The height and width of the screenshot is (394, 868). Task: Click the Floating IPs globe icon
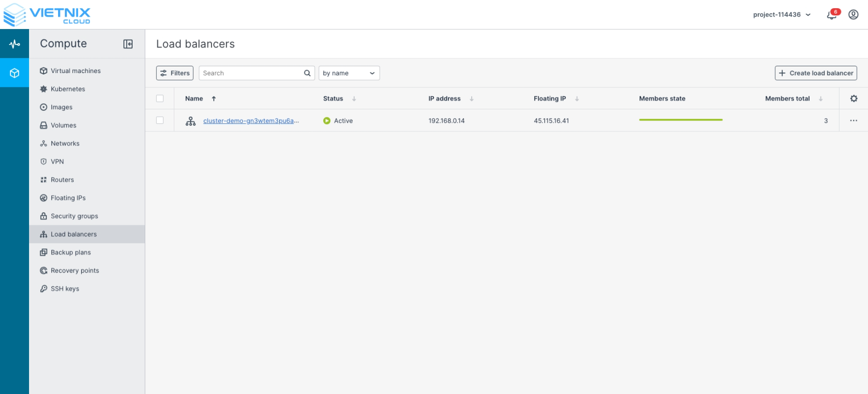click(x=44, y=198)
